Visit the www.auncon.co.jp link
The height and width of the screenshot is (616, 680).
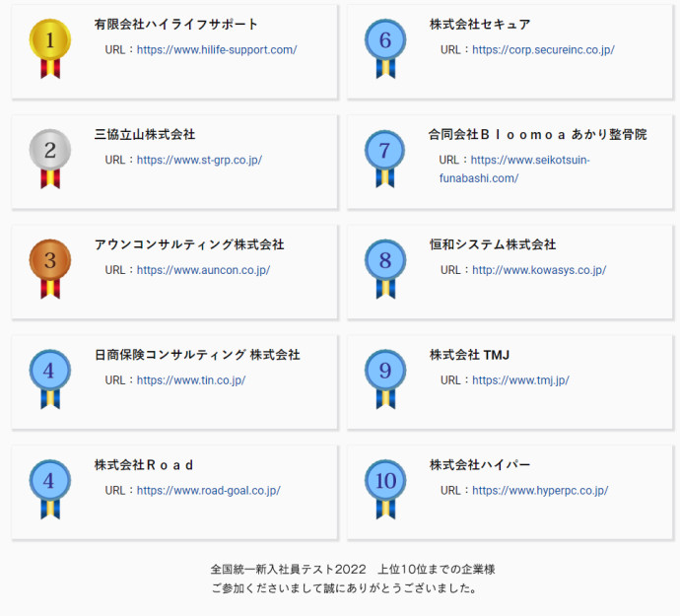click(x=203, y=270)
